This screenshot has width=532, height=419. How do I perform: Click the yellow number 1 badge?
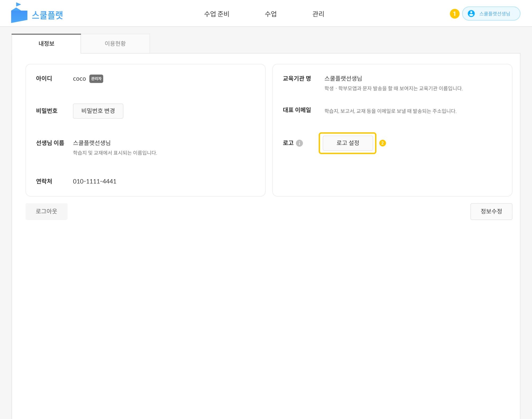454,14
